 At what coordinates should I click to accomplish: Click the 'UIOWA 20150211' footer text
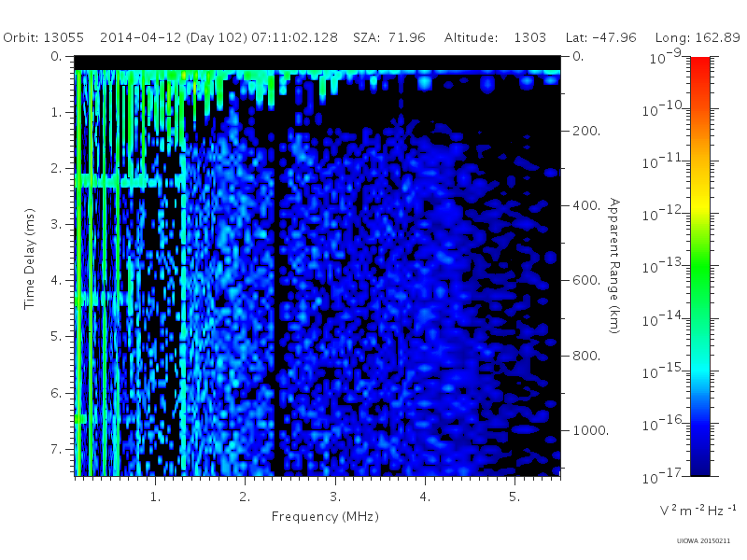pyautogui.click(x=703, y=541)
